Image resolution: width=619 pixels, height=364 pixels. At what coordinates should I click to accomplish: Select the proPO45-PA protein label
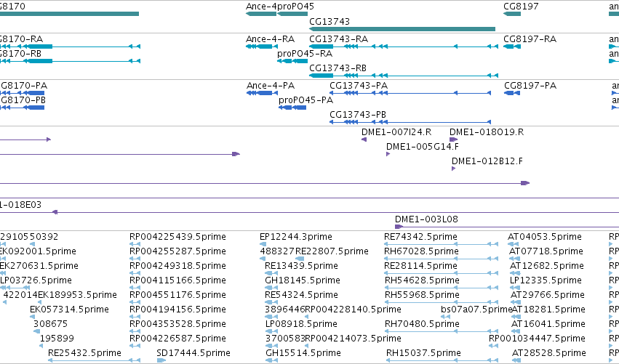click(306, 100)
